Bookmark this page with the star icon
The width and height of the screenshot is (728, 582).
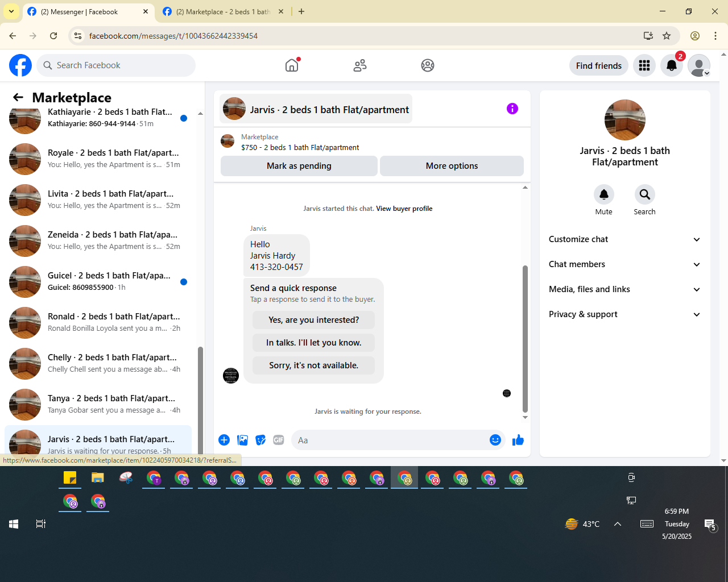tap(667, 36)
